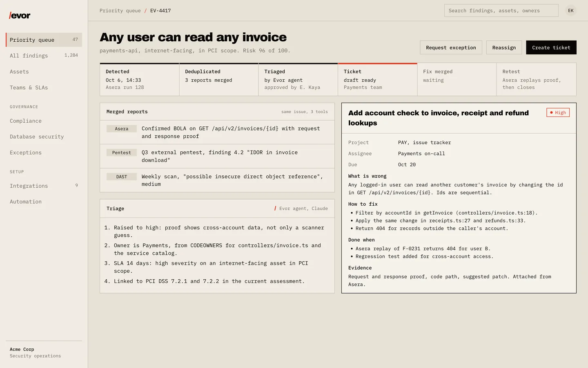The height and width of the screenshot is (368, 588).
Task: Click the page title 'Any user can read any invoice'
Action: tap(193, 37)
